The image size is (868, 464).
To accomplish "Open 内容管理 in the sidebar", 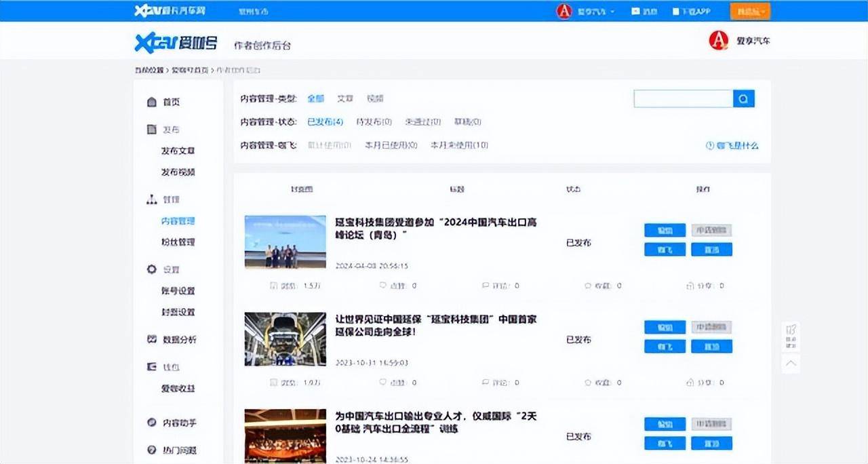I will point(178,221).
